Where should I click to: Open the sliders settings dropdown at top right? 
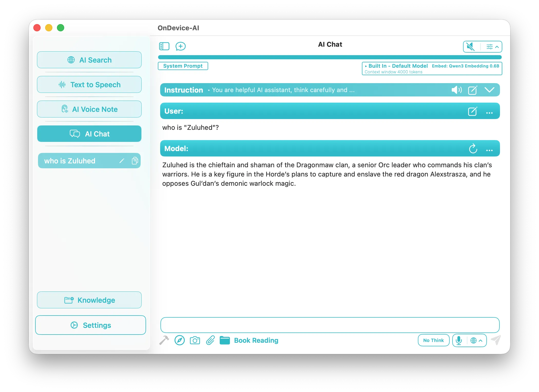point(492,47)
